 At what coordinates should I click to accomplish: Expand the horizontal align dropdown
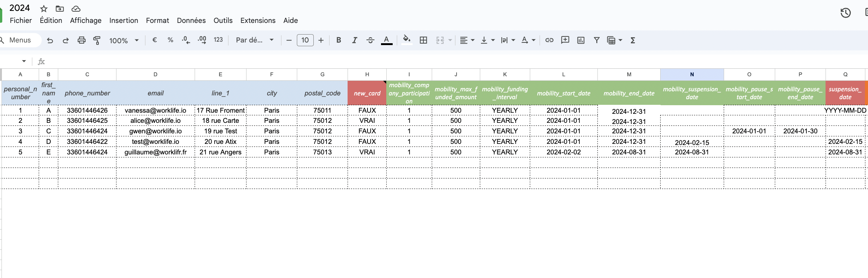pyautogui.click(x=467, y=40)
